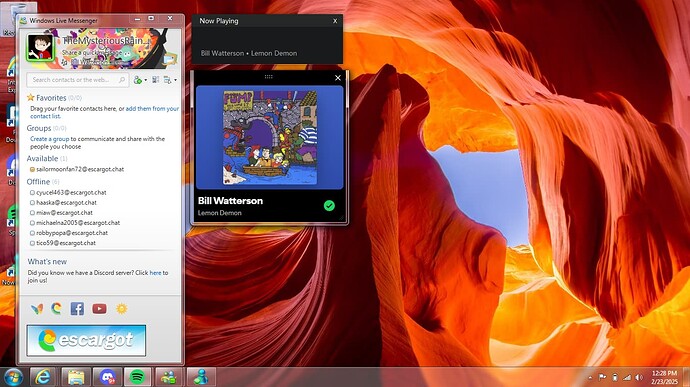This screenshot has width=690, height=387.
Task: Click the sun weather icon
Action: 121,309
